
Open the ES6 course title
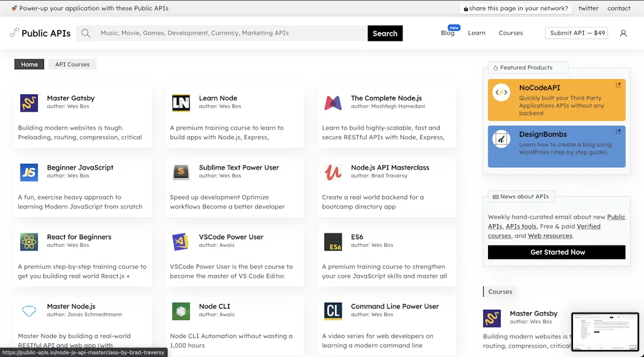pyautogui.click(x=357, y=237)
